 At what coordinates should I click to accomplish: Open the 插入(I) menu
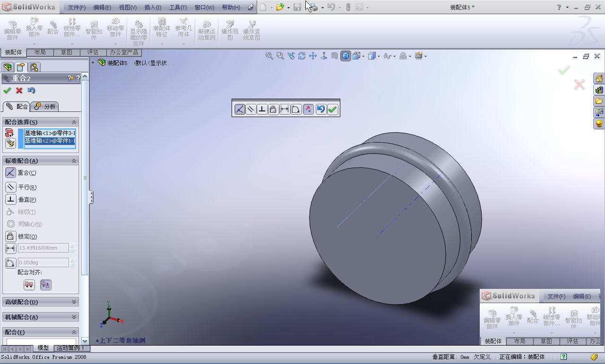click(153, 8)
